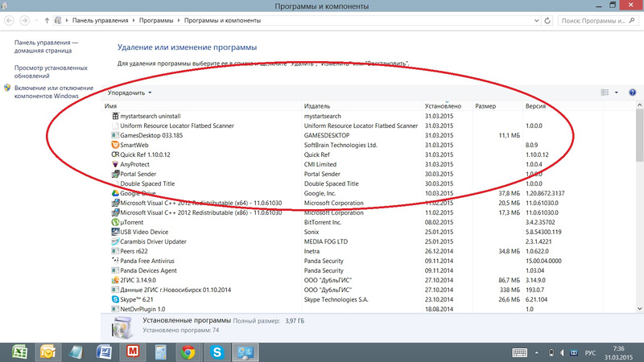Open Google Chrome from the taskbar
644x362 pixels.
(188, 352)
